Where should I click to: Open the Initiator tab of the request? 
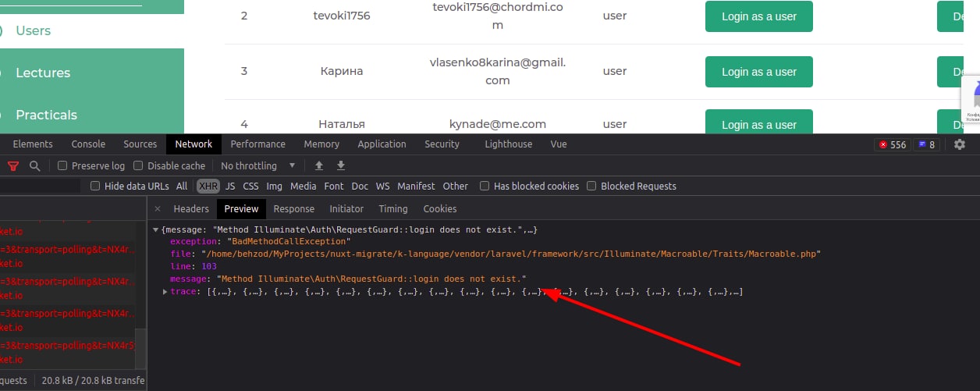[346, 208]
